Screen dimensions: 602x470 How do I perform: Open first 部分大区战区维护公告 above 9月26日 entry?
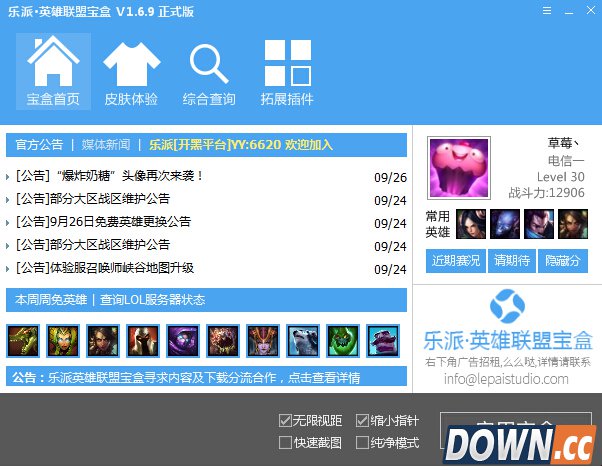tap(93, 199)
